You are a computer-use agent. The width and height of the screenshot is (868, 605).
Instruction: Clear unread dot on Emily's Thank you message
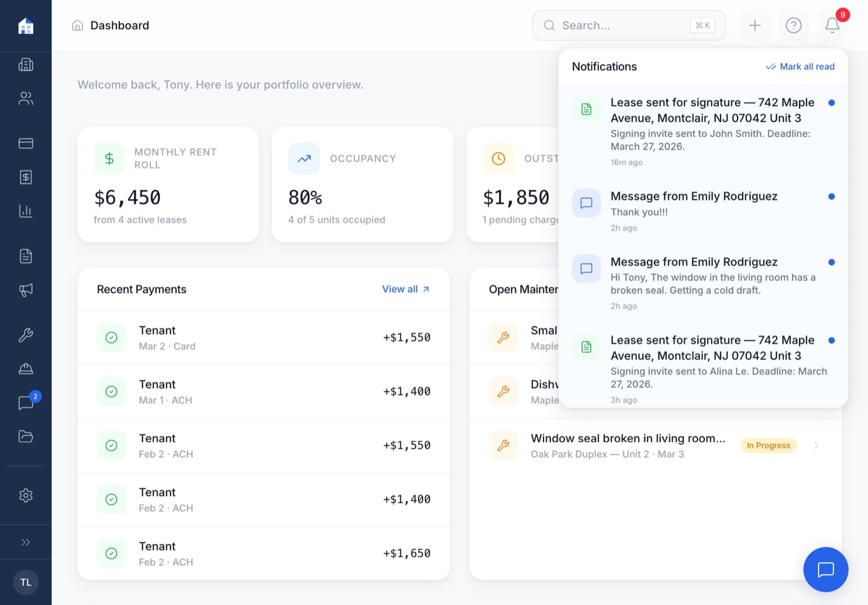832,196
